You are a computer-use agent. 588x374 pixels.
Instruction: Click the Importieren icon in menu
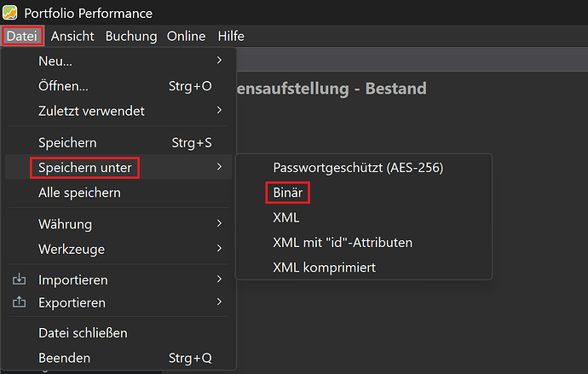(x=20, y=279)
